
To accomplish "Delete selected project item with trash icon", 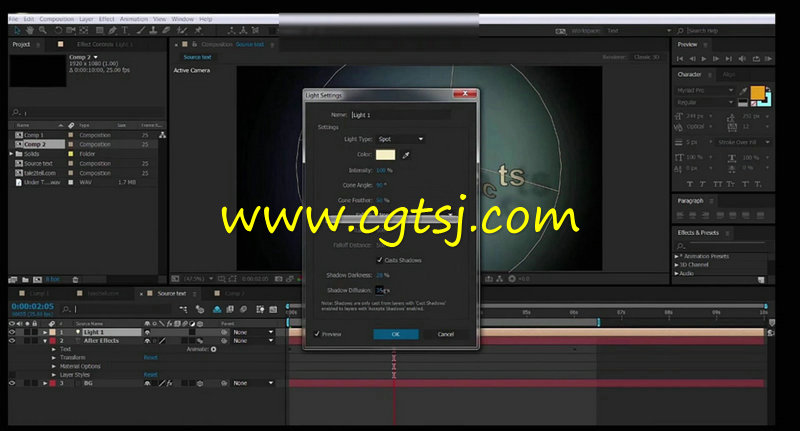I will tap(76, 280).
